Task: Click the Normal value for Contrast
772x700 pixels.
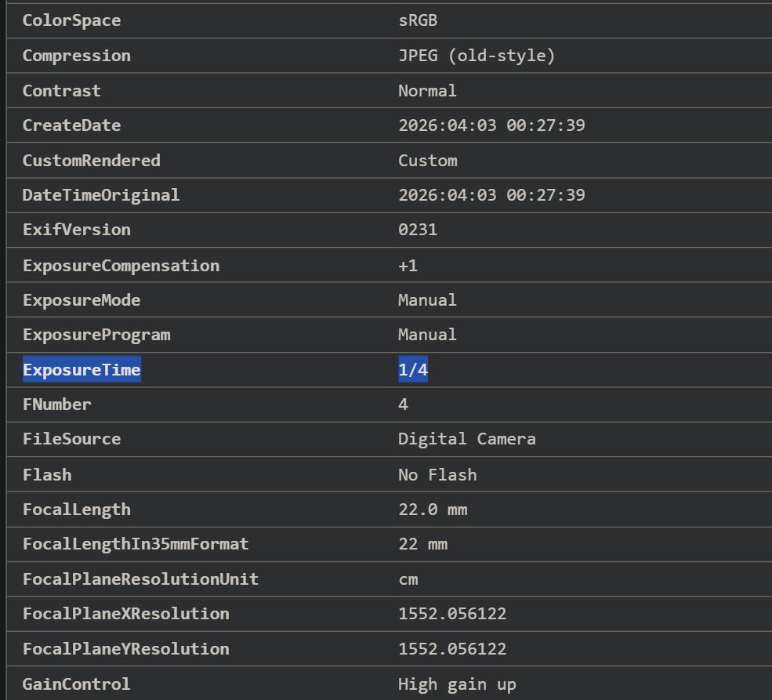Action: tap(427, 91)
